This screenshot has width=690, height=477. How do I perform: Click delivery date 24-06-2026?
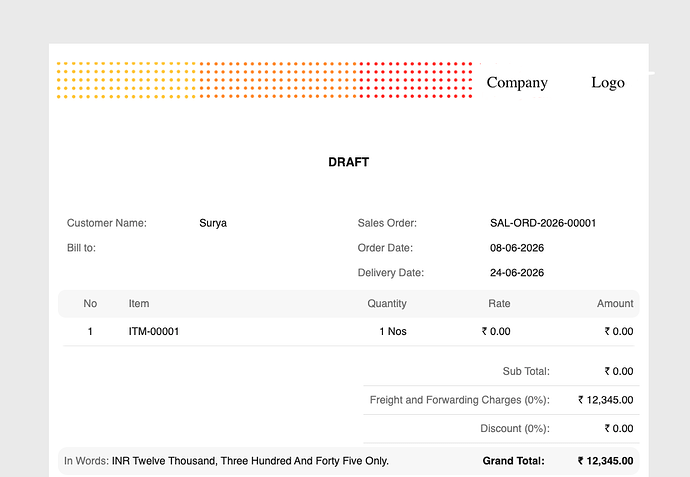(x=517, y=273)
